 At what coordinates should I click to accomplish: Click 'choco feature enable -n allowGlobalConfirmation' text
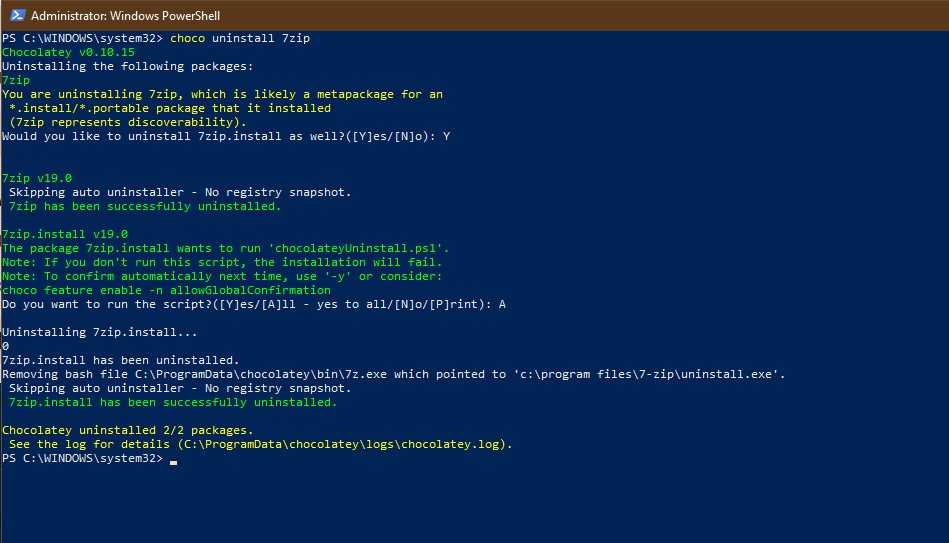click(x=166, y=290)
